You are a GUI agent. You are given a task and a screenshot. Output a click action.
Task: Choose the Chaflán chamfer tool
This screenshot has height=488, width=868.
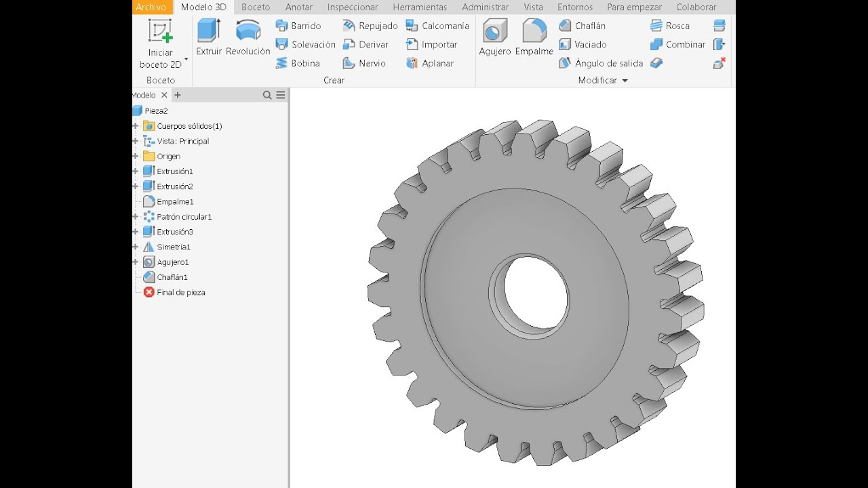pyautogui.click(x=583, y=26)
